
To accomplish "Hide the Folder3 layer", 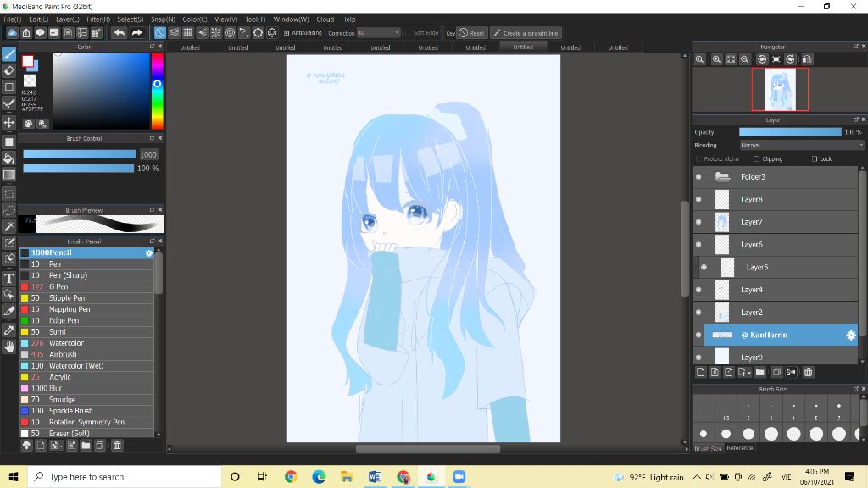I will point(698,177).
